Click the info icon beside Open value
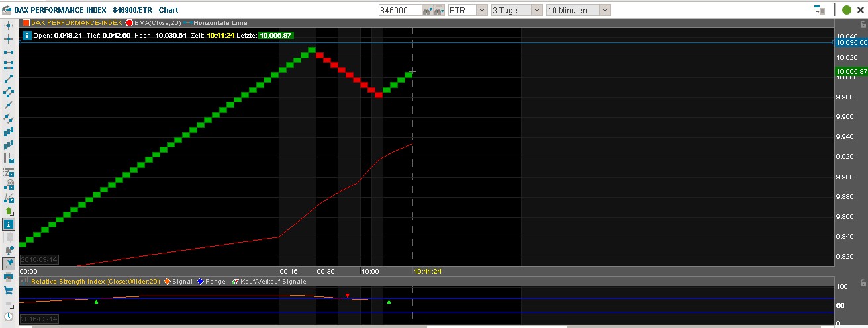Screen dimensions: 868x328 pos(26,35)
